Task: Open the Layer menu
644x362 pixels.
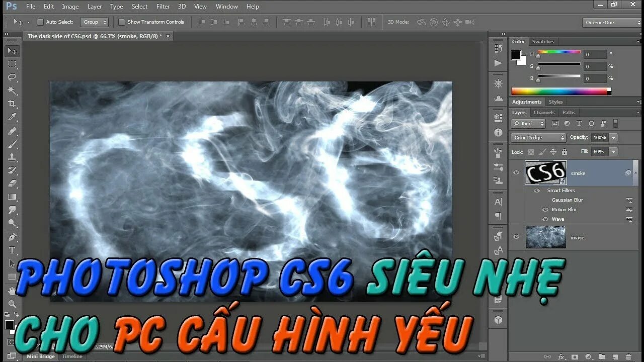Action: 95,7
